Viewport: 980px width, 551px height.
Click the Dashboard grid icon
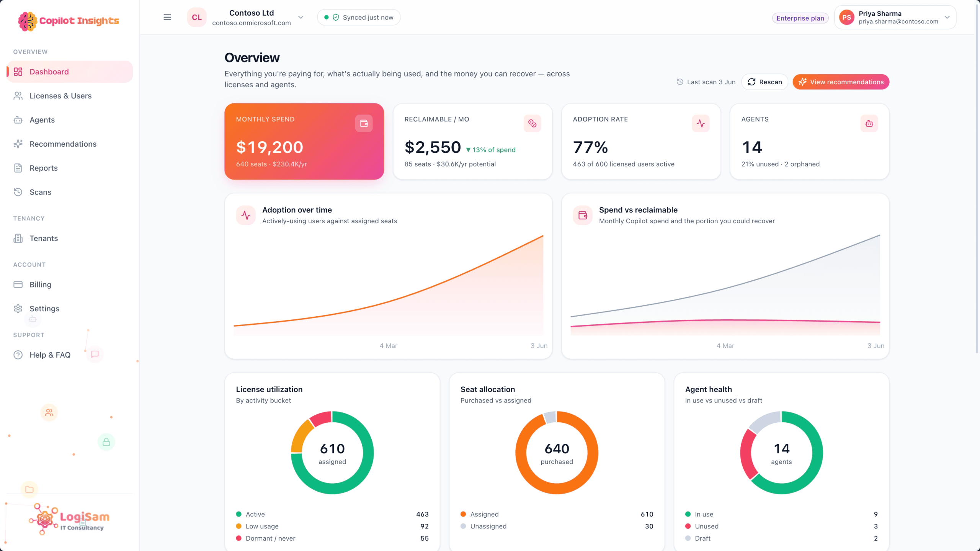coord(18,72)
